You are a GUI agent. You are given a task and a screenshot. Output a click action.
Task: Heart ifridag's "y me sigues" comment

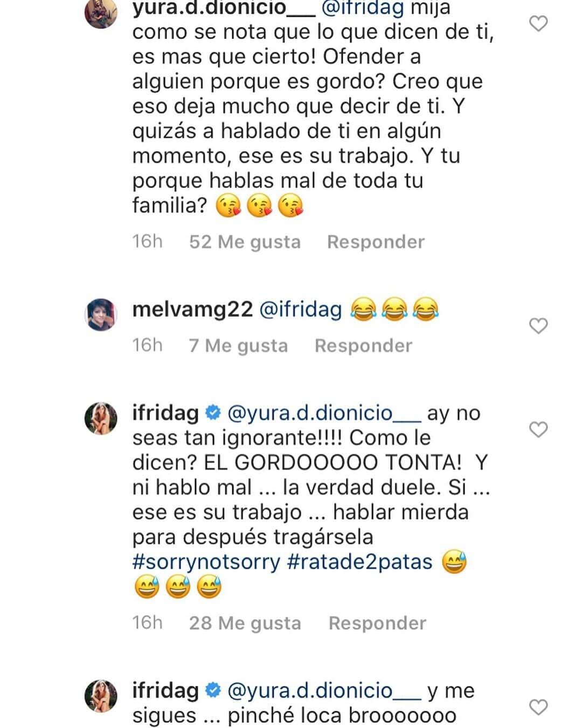click(x=538, y=707)
